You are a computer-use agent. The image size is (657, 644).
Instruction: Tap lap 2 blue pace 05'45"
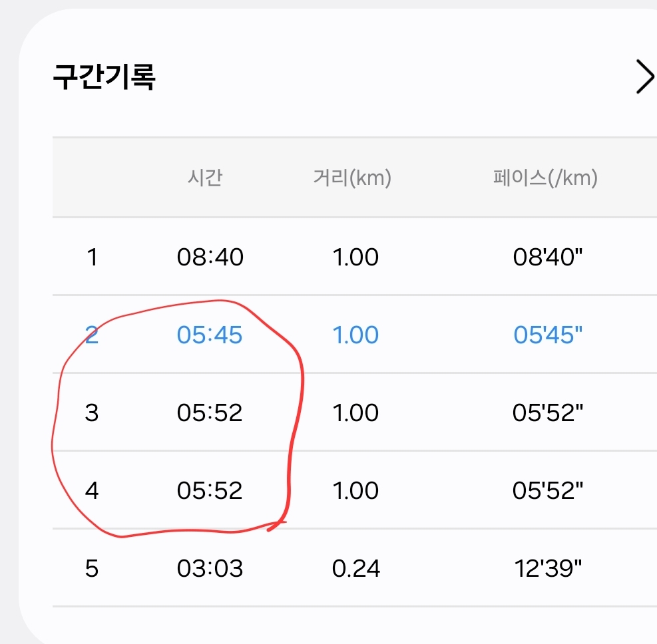coord(548,335)
